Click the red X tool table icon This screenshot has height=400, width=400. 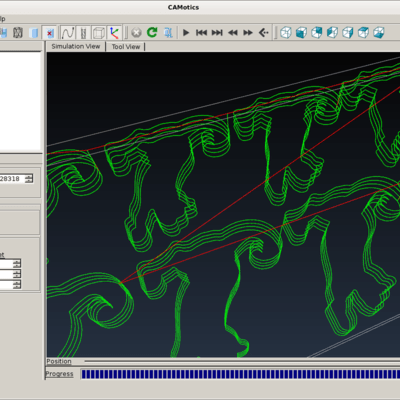click(50, 33)
